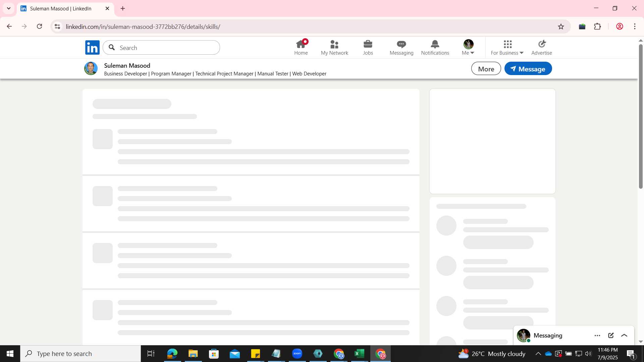The width and height of the screenshot is (644, 362).
Task: Open the Windows notification center
Action: pyautogui.click(x=631, y=354)
